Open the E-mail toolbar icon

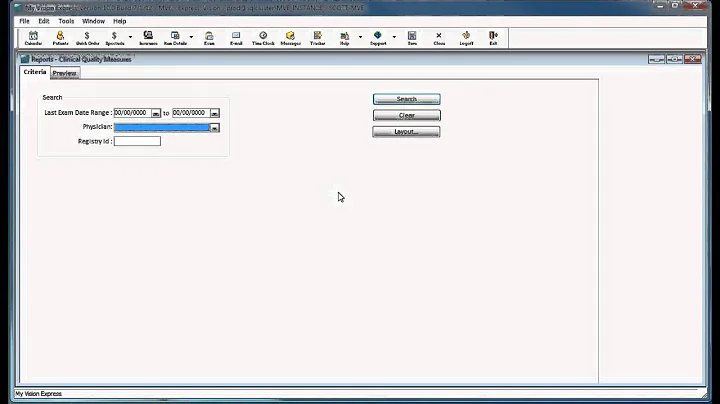(236, 38)
